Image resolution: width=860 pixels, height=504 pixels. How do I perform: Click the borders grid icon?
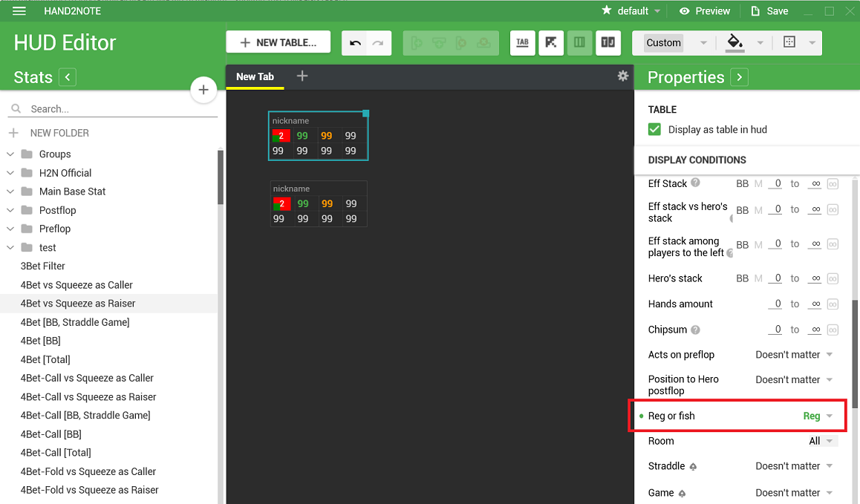click(789, 42)
